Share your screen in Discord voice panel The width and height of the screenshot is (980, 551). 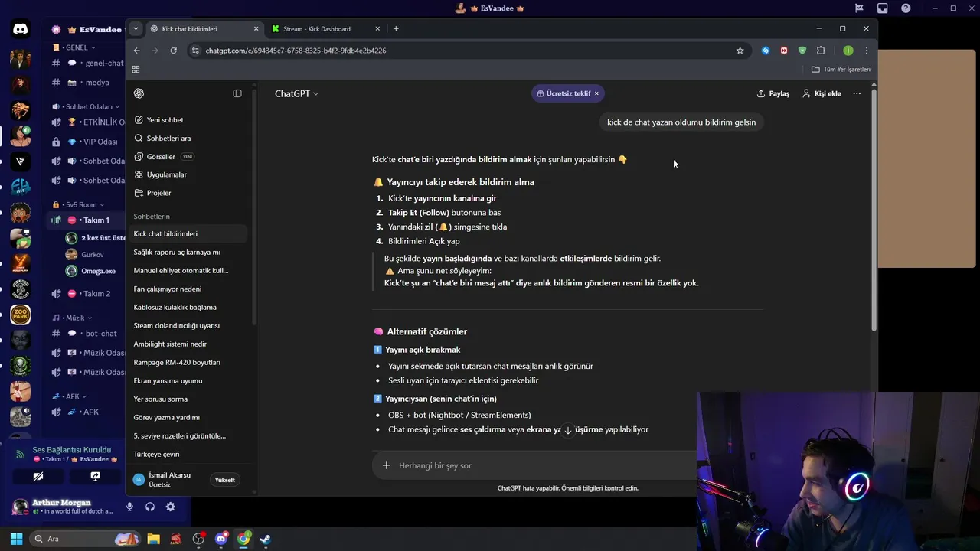coord(95,476)
